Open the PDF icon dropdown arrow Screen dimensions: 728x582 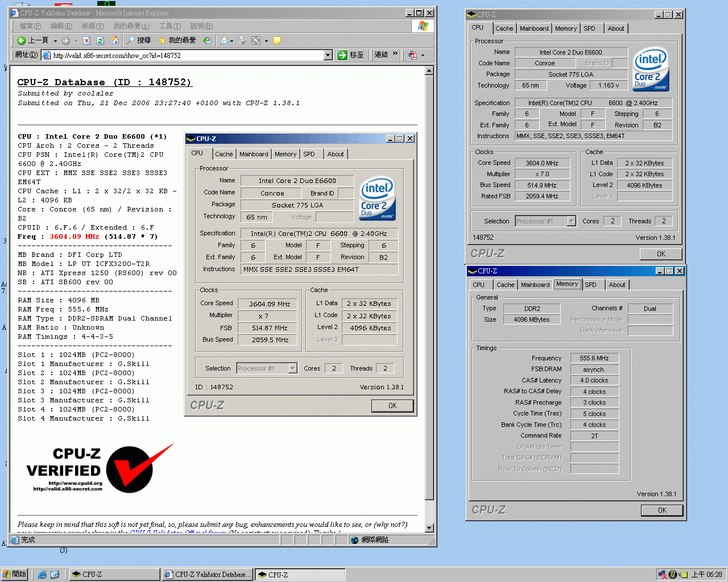(423, 56)
